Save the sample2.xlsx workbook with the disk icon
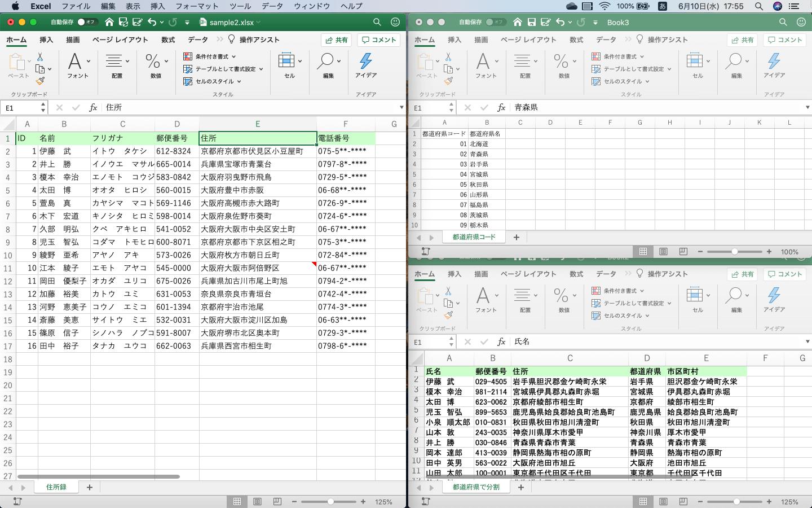Screen dimensions: 812x508 click(123, 22)
